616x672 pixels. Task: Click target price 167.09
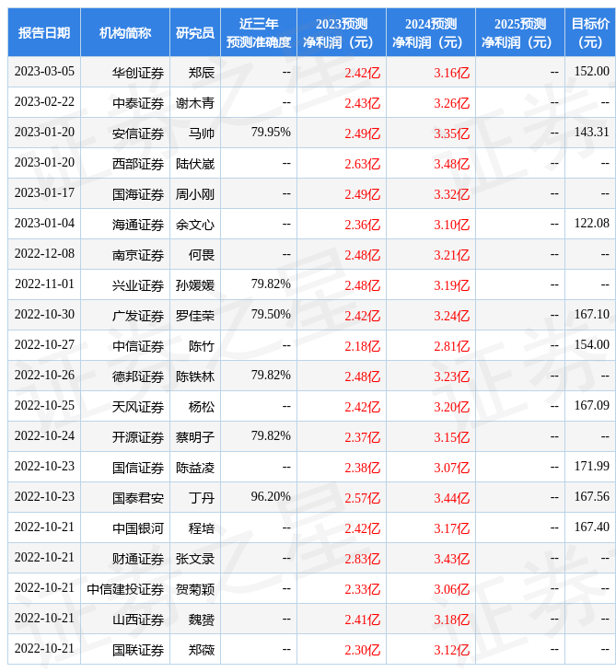(591, 405)
